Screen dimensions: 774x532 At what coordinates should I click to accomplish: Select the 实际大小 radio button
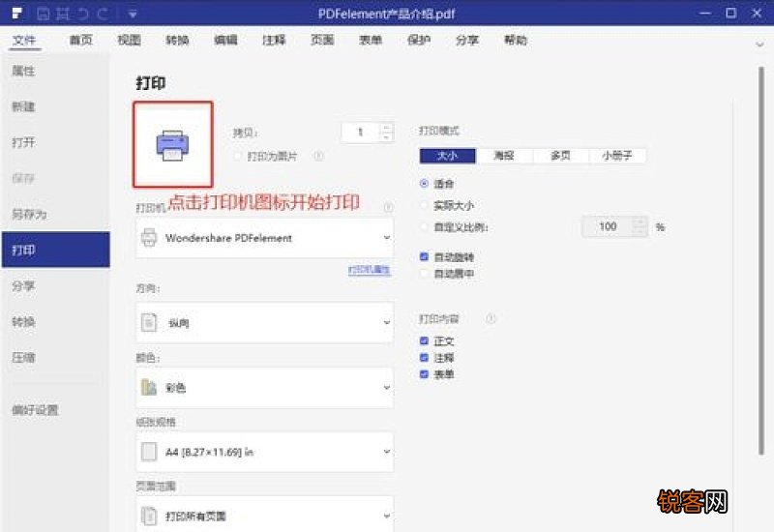(x=424, y=205)
